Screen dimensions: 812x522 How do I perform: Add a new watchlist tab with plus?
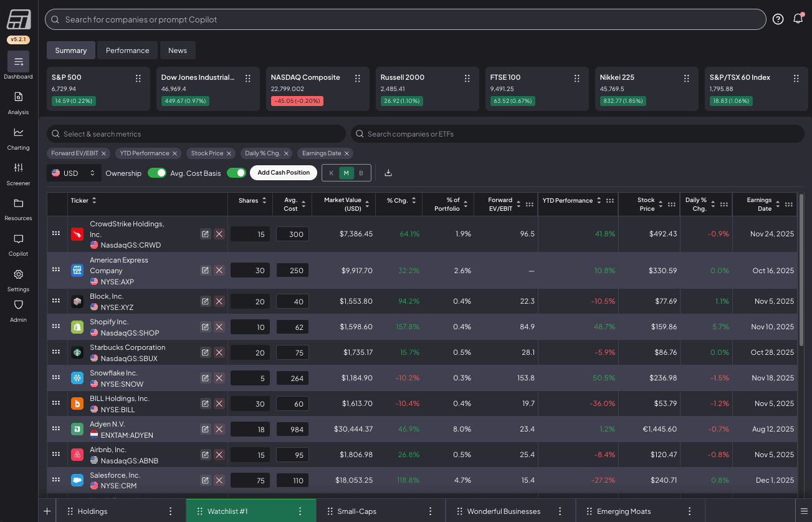[47, 511]
